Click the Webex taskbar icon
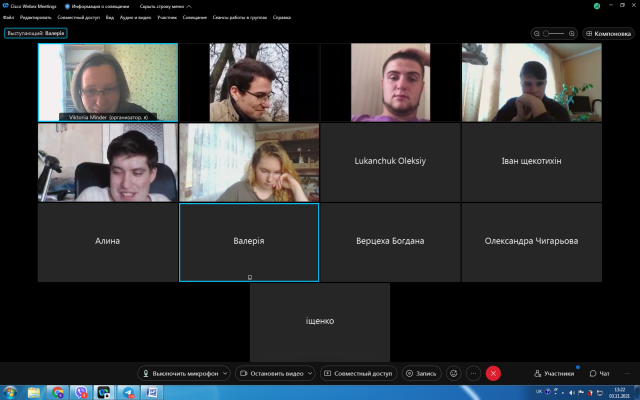 click(104, 393)
